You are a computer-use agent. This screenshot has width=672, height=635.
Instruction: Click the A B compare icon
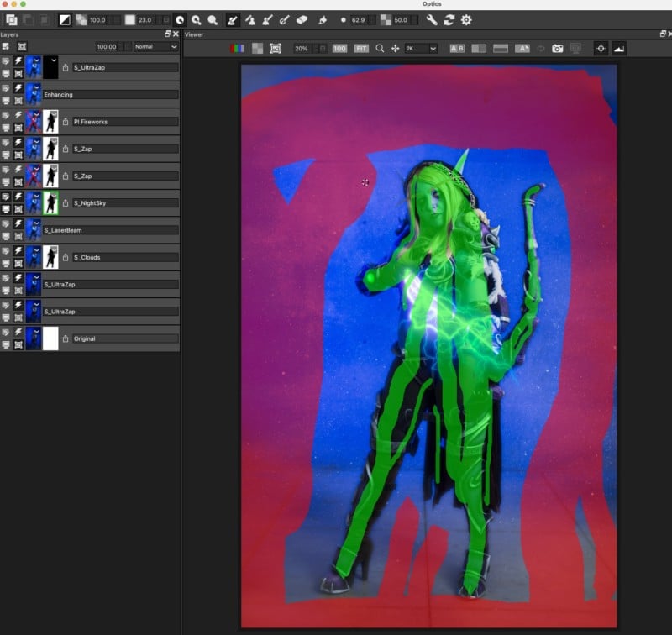[457, 49]
